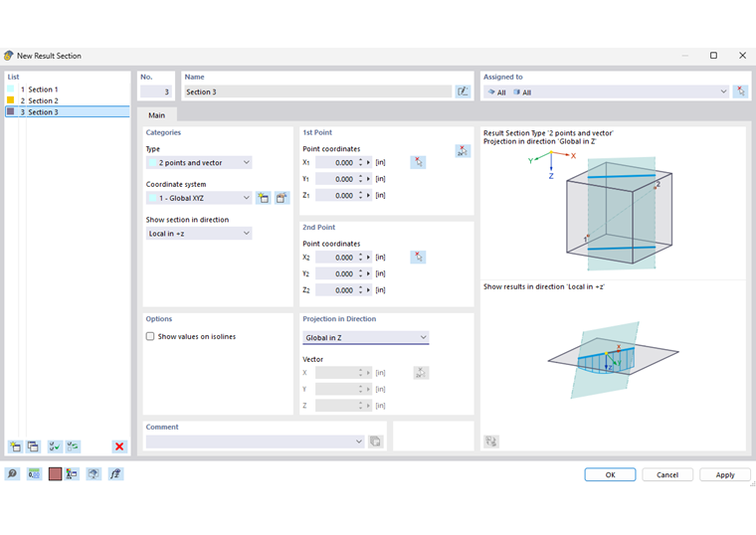The image size is (756, 535).
Task: Click the bottom toolbar icon right of the red square
Action: 73,474
